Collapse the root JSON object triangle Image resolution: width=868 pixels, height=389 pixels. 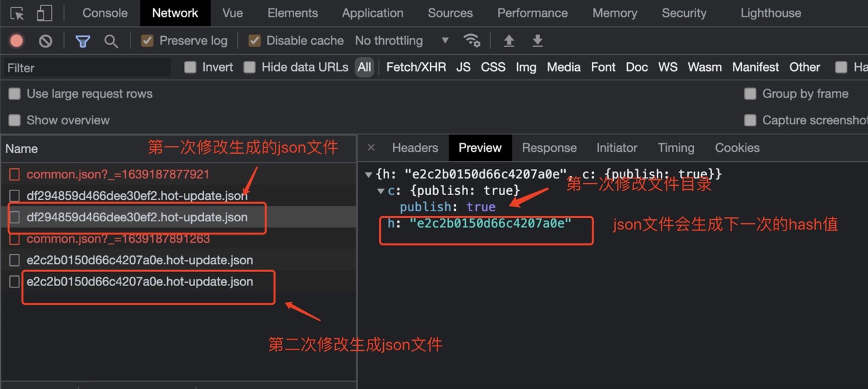pyautogui.click(x=368, y=174)
